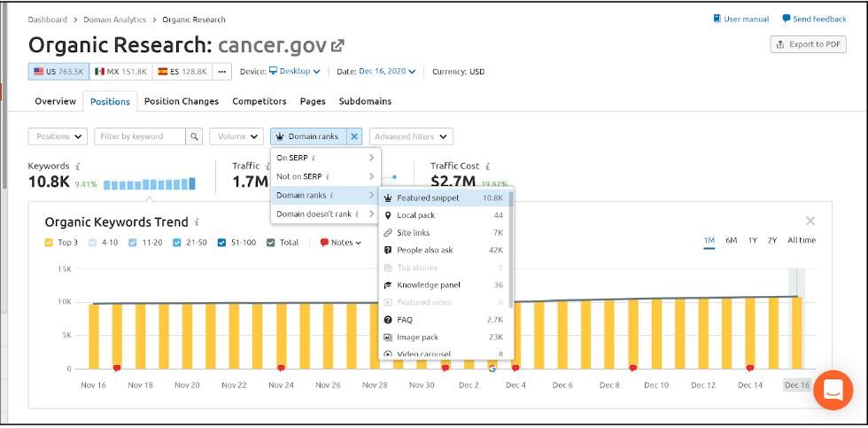Expand the Domain doesn't rank submenu
This screenshot has height=428, width=868.
click(x=326, y=214)
